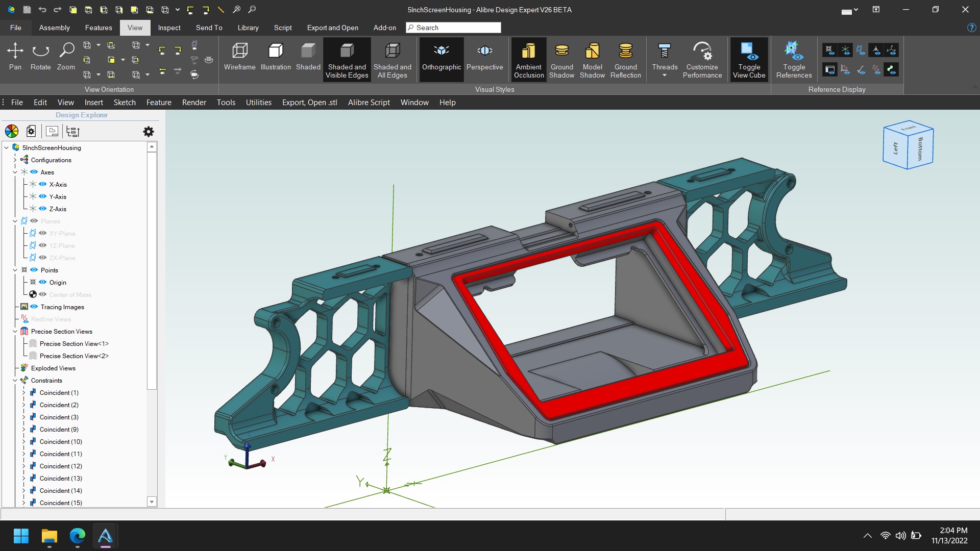This screenshot has width=980, height=551.
Task: Expand the Configurations tree node
Action: [15, 160]
